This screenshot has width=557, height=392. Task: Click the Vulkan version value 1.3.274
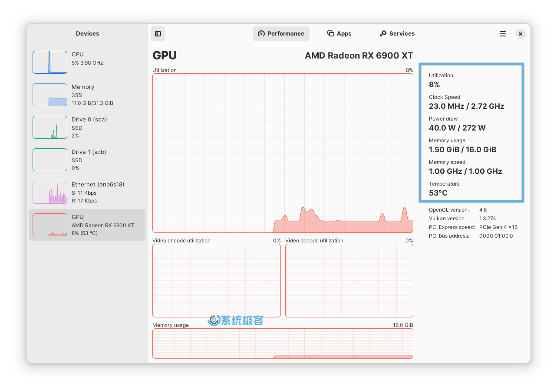click(488, 219)
